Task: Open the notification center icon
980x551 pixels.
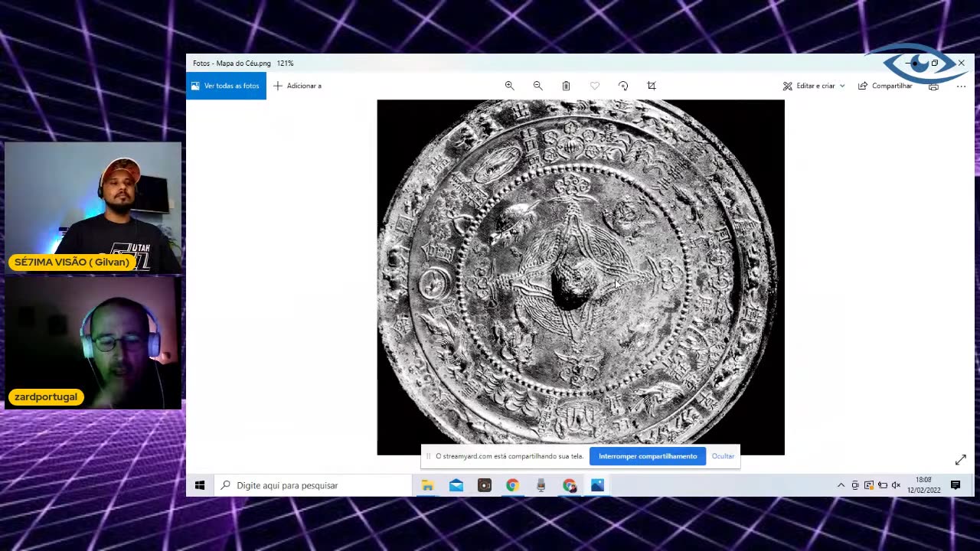Action: tap(955, 485)
